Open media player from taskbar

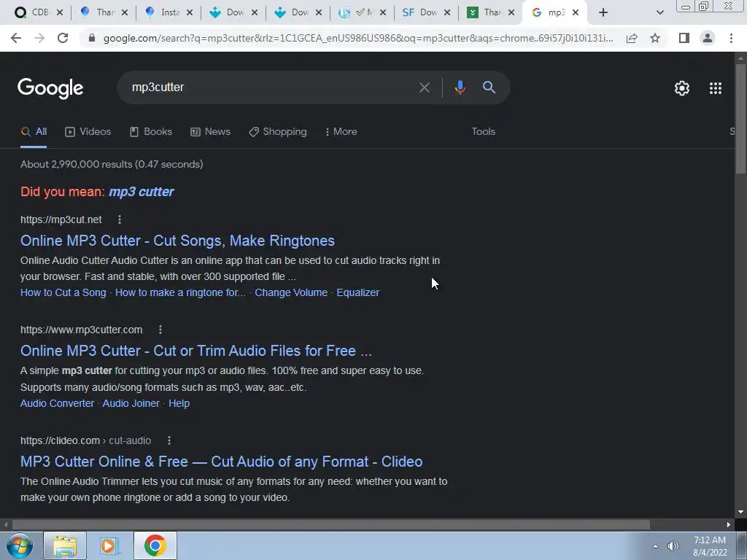pos(108,545)
